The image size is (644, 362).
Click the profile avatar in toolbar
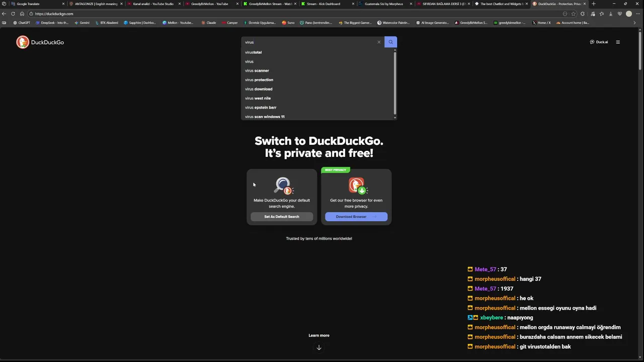pos(629,14)
